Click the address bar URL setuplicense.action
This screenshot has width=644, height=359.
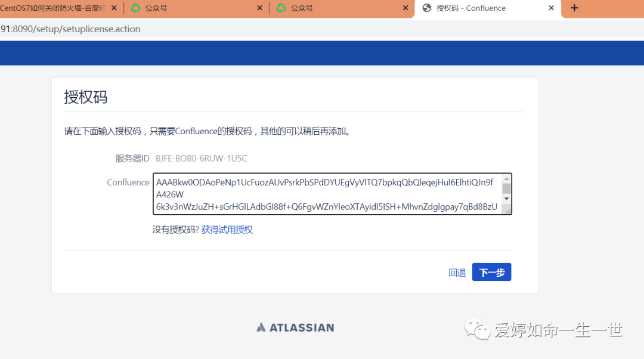tap(70, 29)
